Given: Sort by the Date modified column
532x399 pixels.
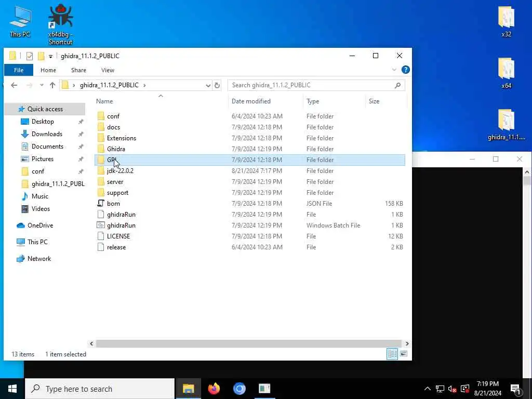Looking at the screenshot, I should (251, 101).
